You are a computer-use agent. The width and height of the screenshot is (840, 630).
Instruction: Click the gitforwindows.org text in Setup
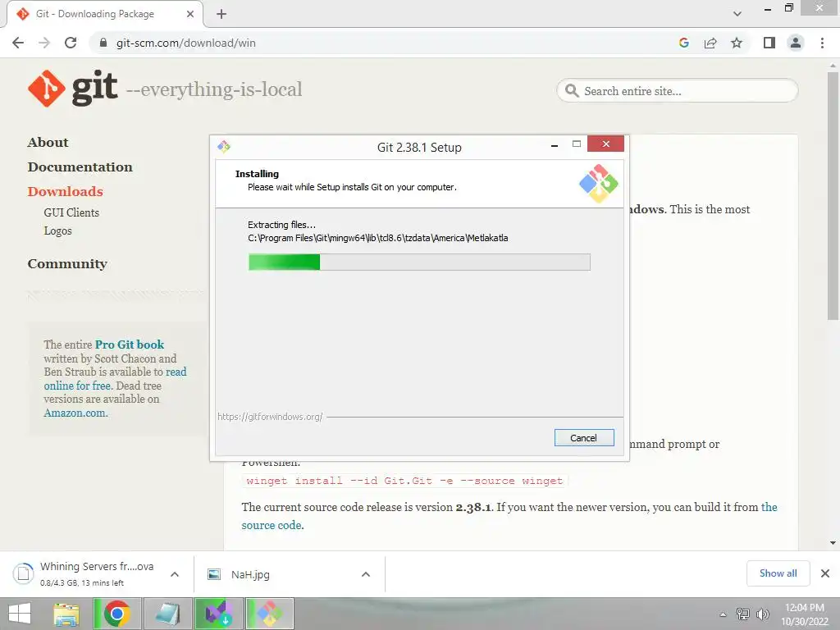pos(270,417)
